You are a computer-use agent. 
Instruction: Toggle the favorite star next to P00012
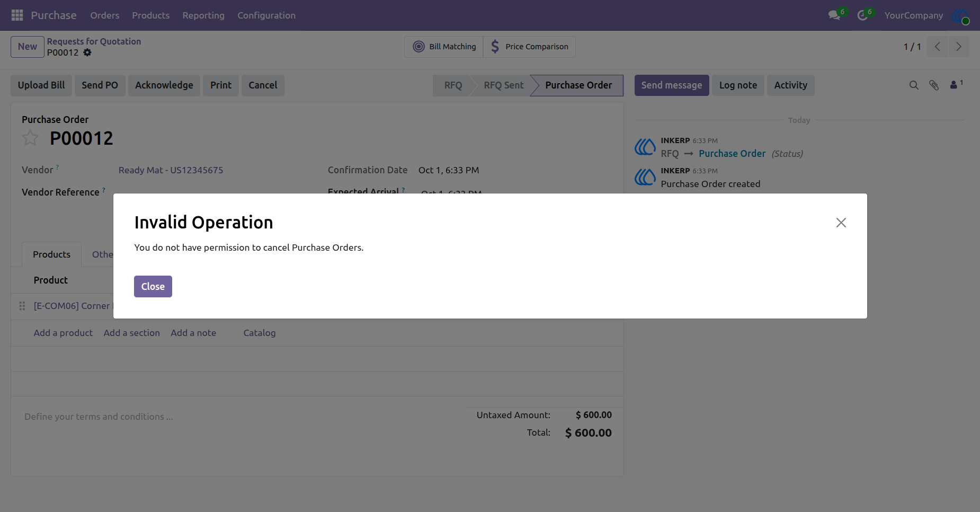pyautogui.click(x=30, y=138)
